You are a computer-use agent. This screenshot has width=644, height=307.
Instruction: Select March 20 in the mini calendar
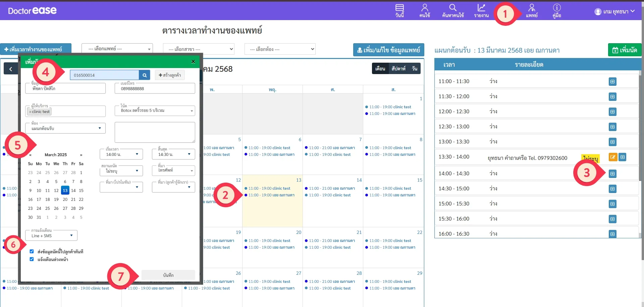[x=65, y=199]
